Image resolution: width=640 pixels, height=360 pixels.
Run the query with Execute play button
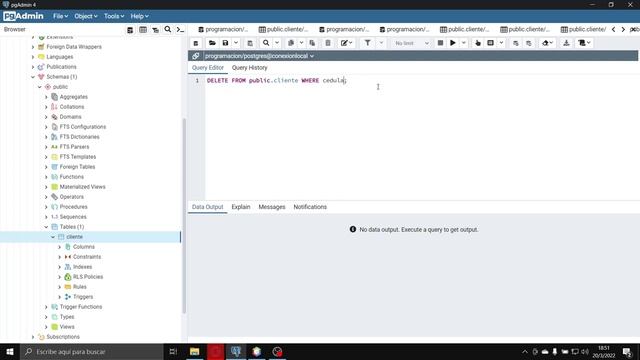click(453, 43)
